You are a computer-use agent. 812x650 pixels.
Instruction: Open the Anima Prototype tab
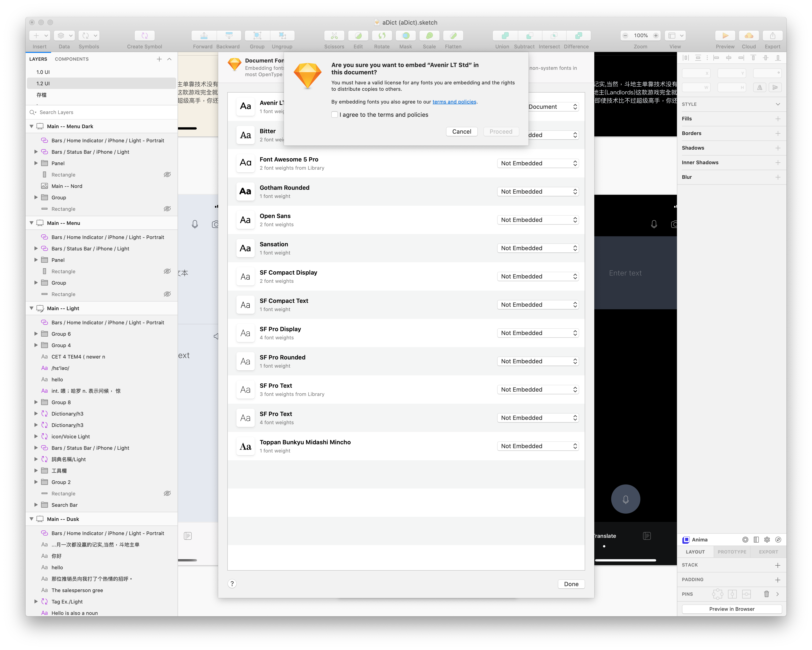point(732,552)
